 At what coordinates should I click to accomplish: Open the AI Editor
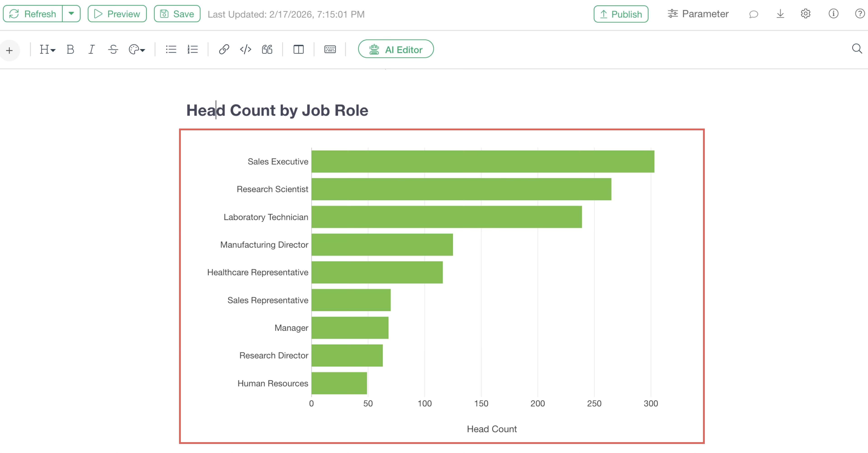pyautogui.click(x=396, y=49)
